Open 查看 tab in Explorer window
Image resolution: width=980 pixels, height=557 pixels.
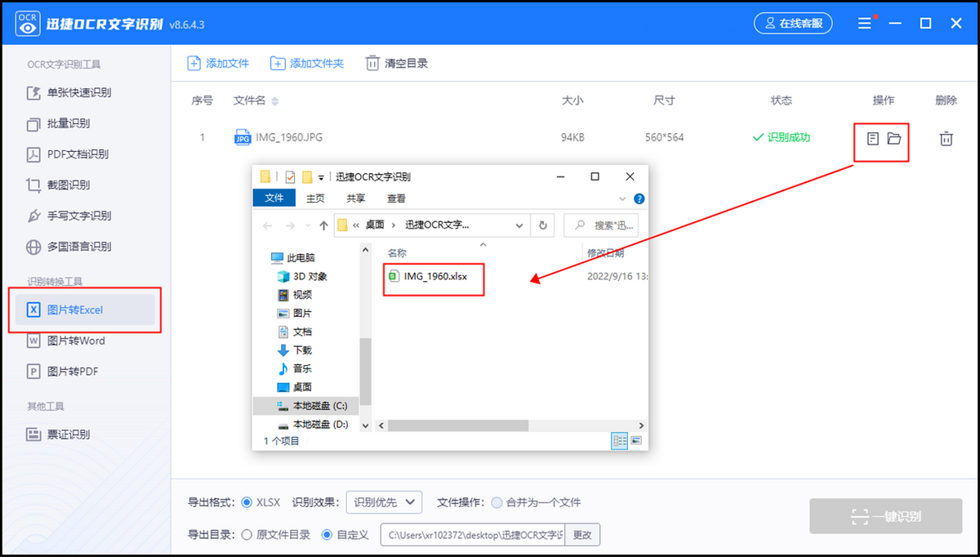(x=397, y=198)
